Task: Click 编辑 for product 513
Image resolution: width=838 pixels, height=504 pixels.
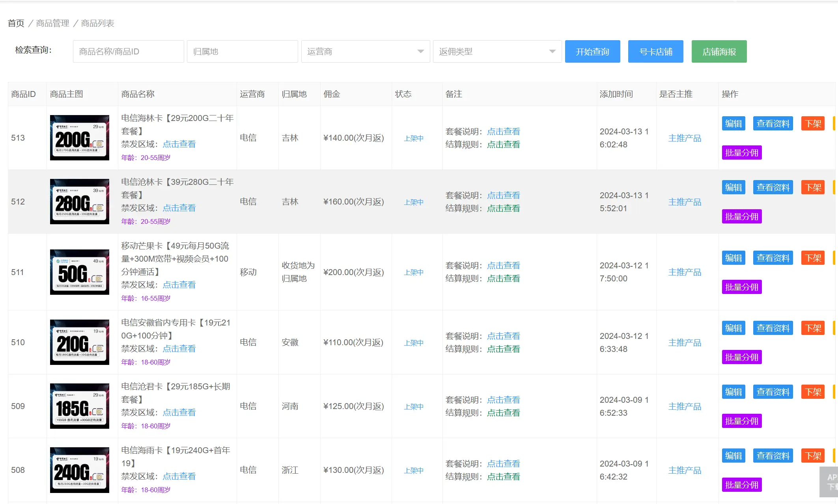Action: pos(733,123)
